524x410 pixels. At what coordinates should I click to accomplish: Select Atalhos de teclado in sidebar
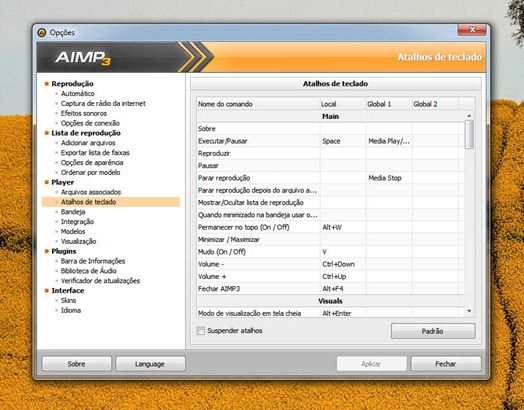tap(88, 202)
